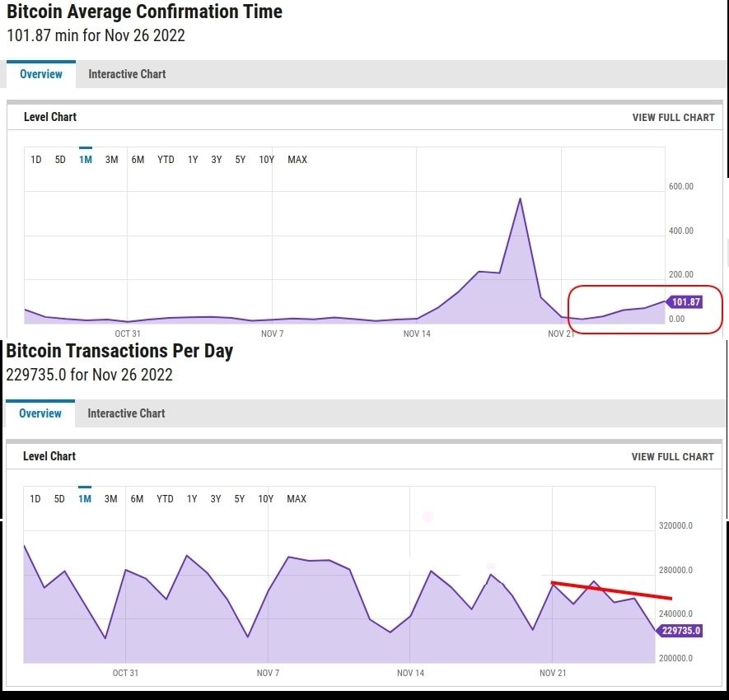
Task: Set Transactions Per Day chart range to 5D
Action: pyautogui.click(x=59, y=499)
